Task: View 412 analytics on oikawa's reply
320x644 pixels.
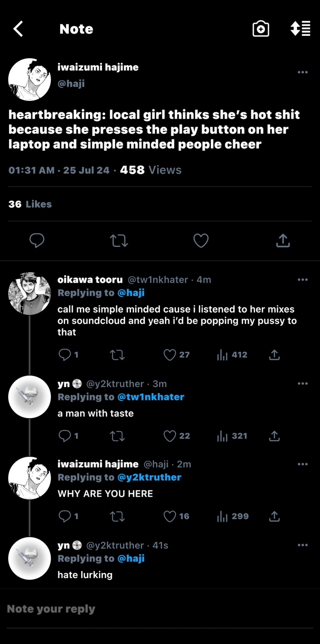Action: tap(232, 355)
